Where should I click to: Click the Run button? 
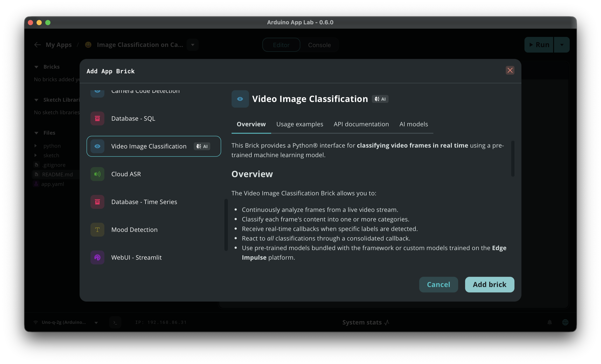click(539, 45)
